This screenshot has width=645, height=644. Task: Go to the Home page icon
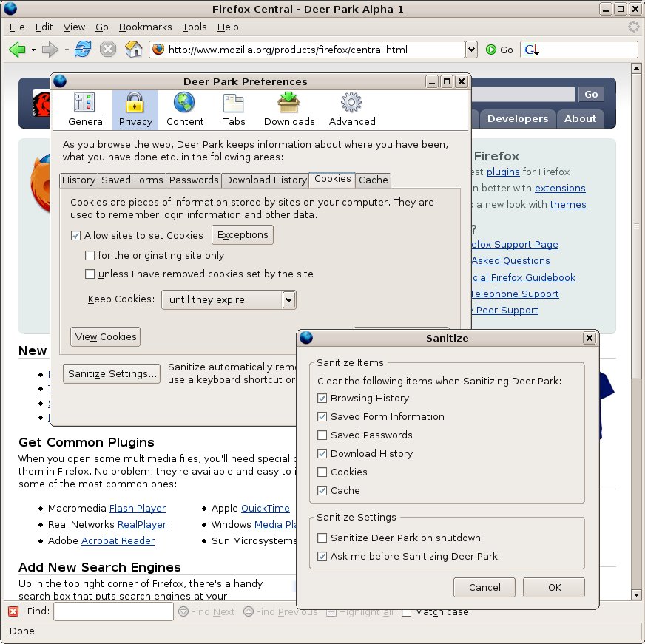[133, 50]
